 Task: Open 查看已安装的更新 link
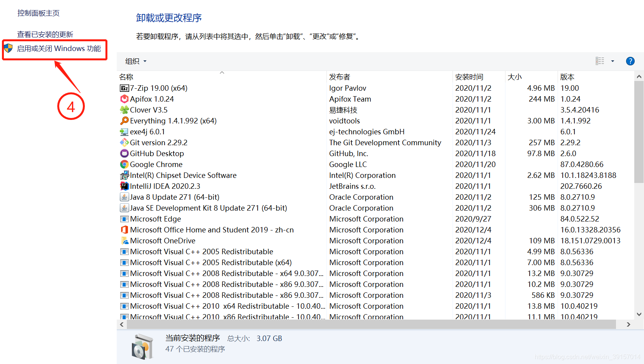click(x=45, y=34)
